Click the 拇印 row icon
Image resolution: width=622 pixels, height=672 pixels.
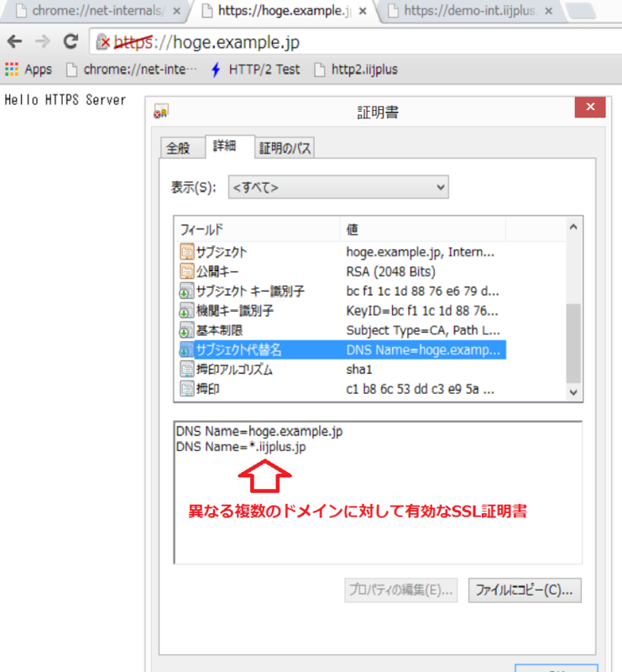187,389
